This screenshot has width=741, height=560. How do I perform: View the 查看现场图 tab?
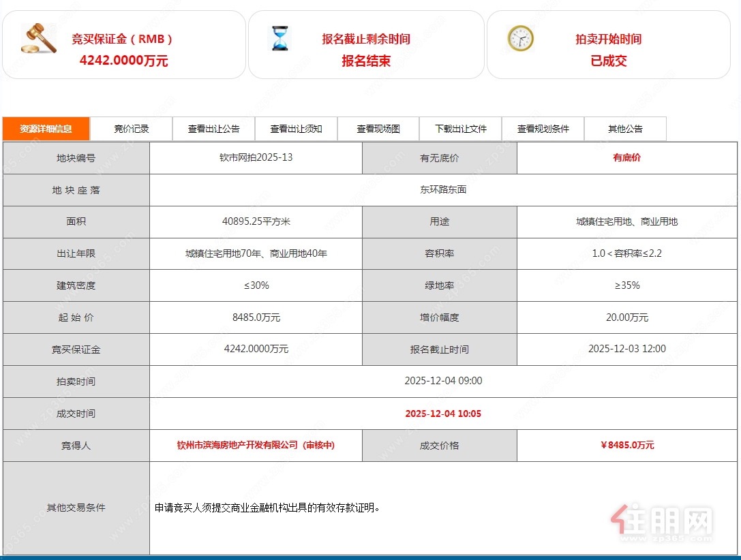tap(378, 129)
